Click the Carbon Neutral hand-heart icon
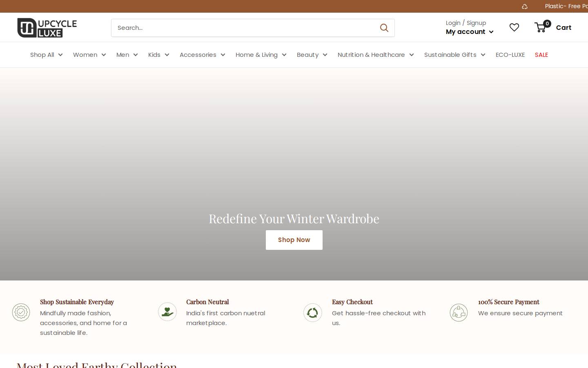 (167, 312)
